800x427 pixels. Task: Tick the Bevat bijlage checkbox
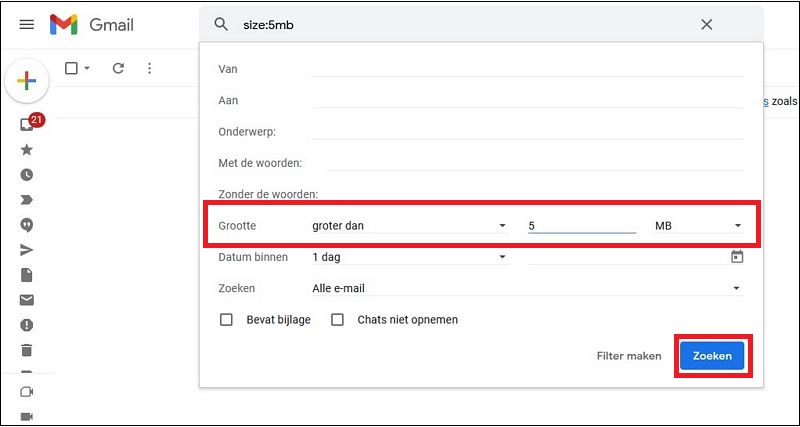pos(226,320)
